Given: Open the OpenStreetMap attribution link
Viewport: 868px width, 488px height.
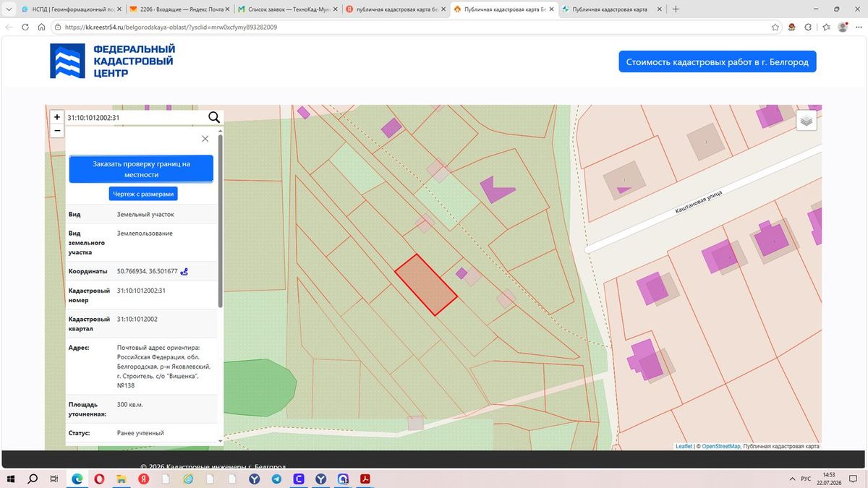Looking at the screenshot, I should [x=721, y=446].
